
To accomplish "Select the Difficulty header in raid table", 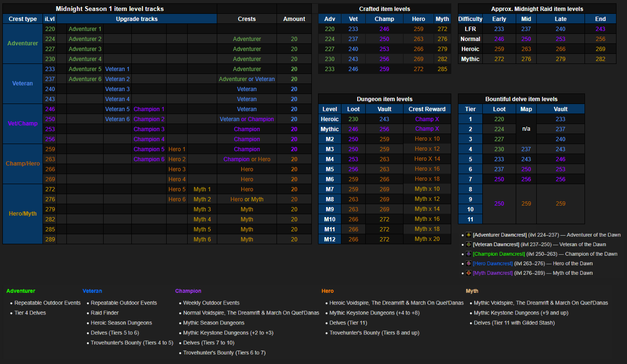I will pyautogui.click(x=470, y=19).
